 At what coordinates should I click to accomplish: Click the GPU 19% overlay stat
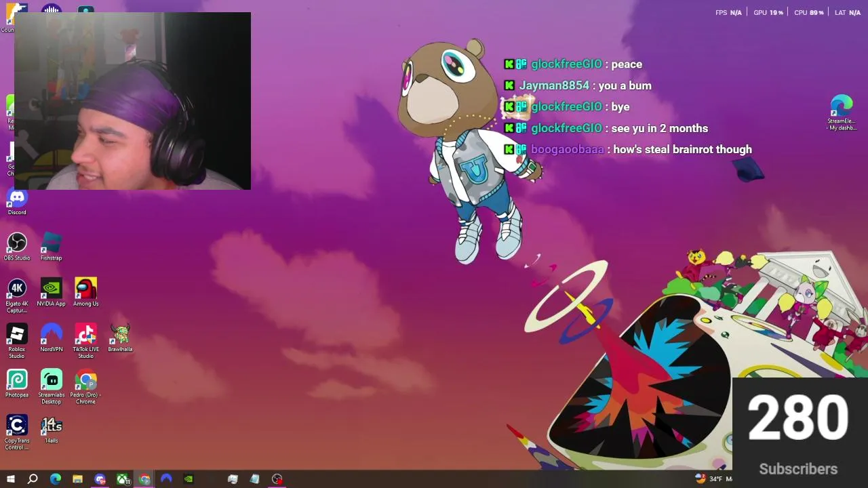pos(768,12)
